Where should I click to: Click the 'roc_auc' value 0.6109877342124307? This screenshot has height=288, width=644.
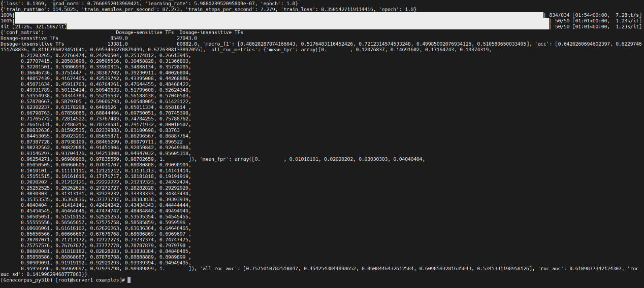point(596,268)
